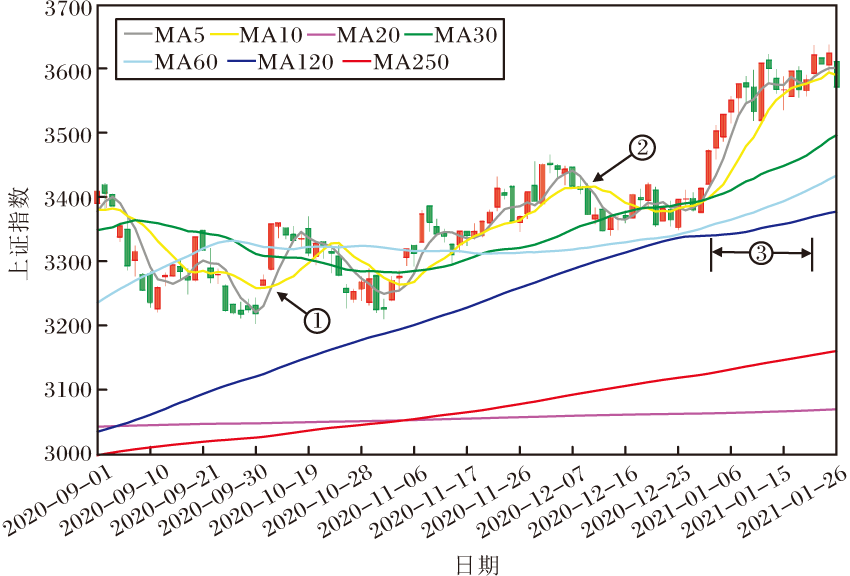Toggle the MA30 legend entry
Screen dimensions: 850x576
[x=467, y=36]
